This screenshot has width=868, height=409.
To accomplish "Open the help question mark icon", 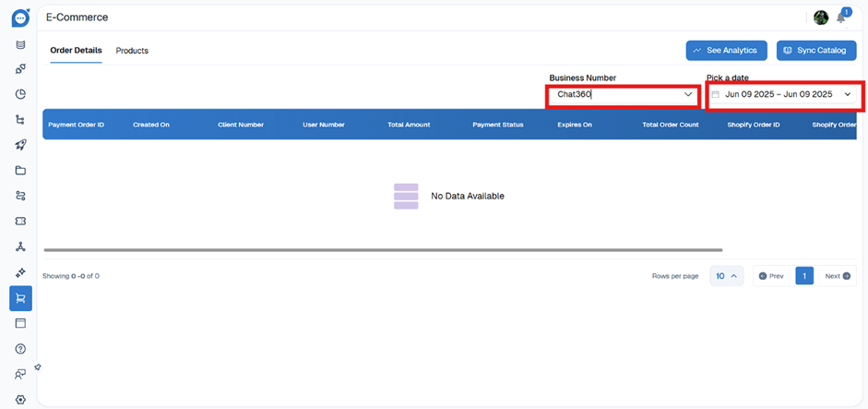I will [x=20, y=348].
